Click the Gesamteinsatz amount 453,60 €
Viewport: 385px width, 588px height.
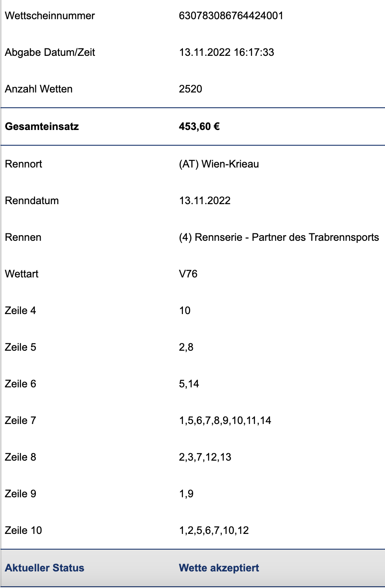[x=199, y=127]
